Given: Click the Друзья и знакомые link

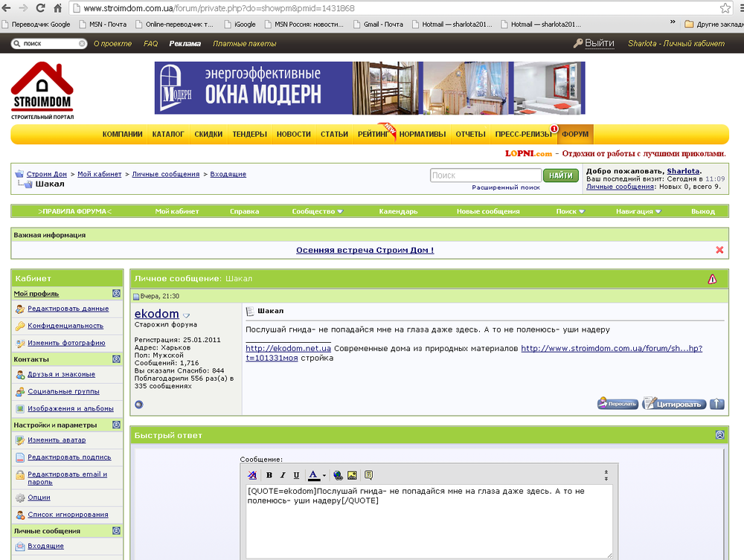Looking at the screenshot, I should coord(61,374).
